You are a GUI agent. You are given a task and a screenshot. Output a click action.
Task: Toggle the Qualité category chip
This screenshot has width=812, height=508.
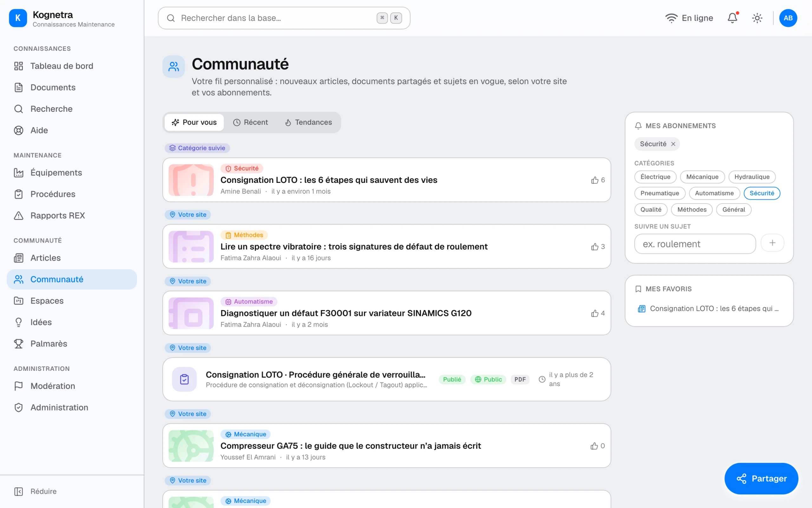click(651, 210)
